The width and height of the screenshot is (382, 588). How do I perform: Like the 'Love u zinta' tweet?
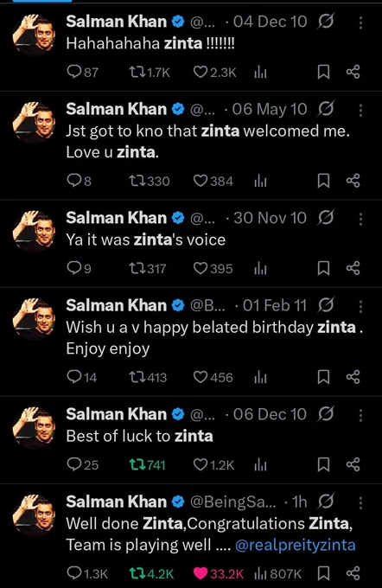[x=213, y=181]
